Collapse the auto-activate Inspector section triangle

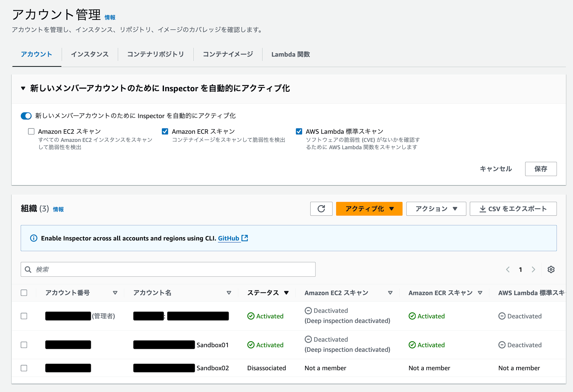click(23, 88)
